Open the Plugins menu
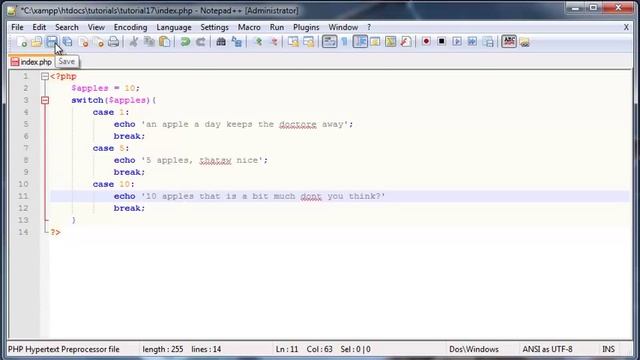Viewport: 640px width, 360px height. coord(306,27)
